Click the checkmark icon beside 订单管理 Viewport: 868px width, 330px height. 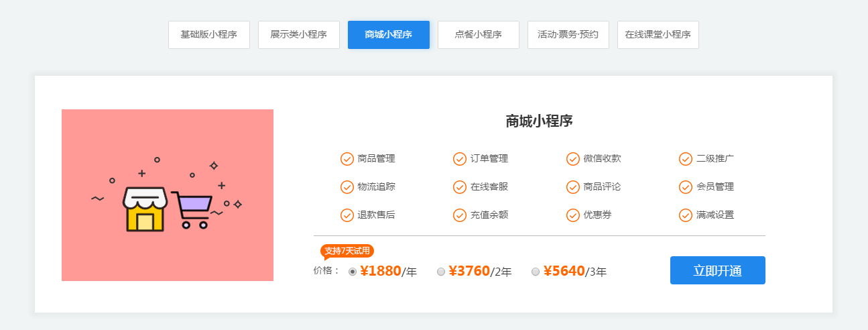click(x=460, y=159)
